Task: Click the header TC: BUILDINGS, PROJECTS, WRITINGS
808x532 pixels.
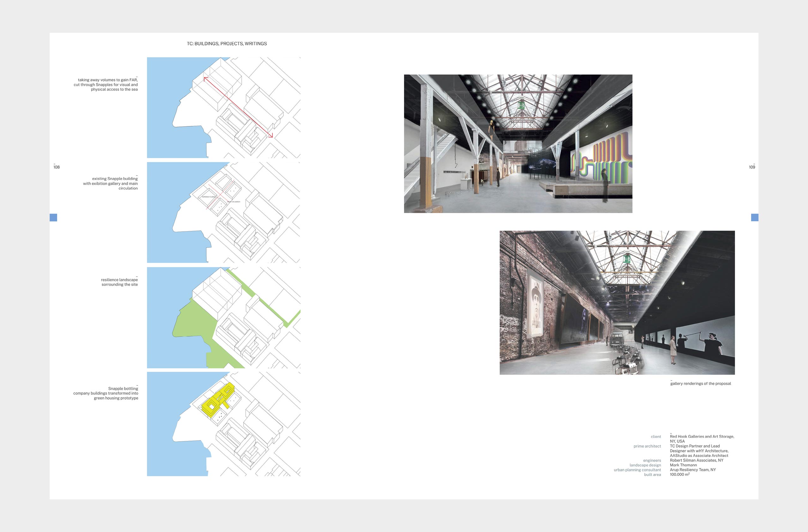Action: 226,44
